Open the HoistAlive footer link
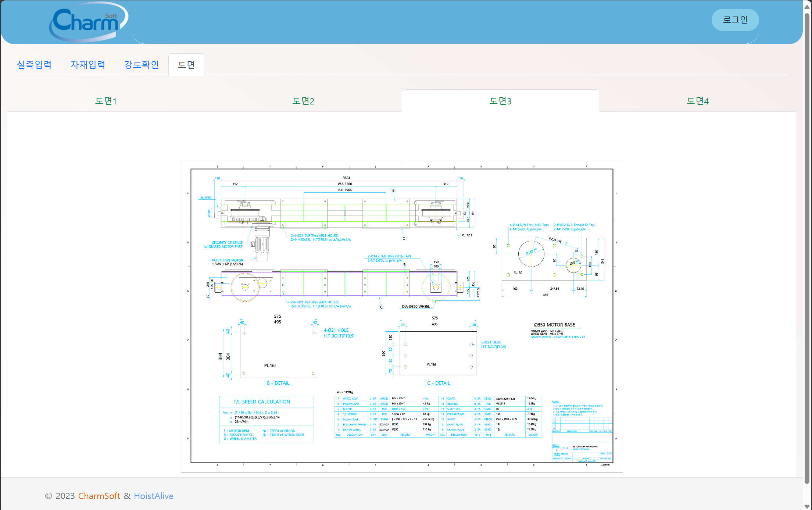Image resolution: width=812 pixels, height=510 pixels. tap(154, 496)
